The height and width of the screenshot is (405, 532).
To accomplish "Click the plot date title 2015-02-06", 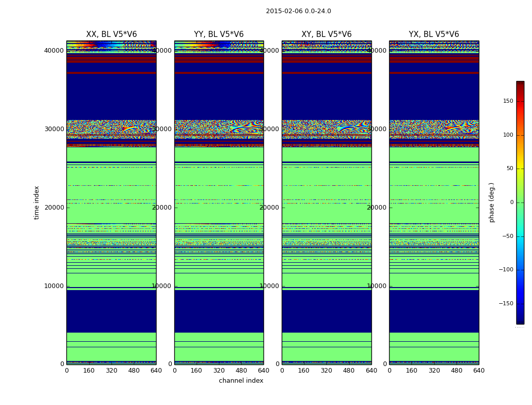I will [298, 11].
